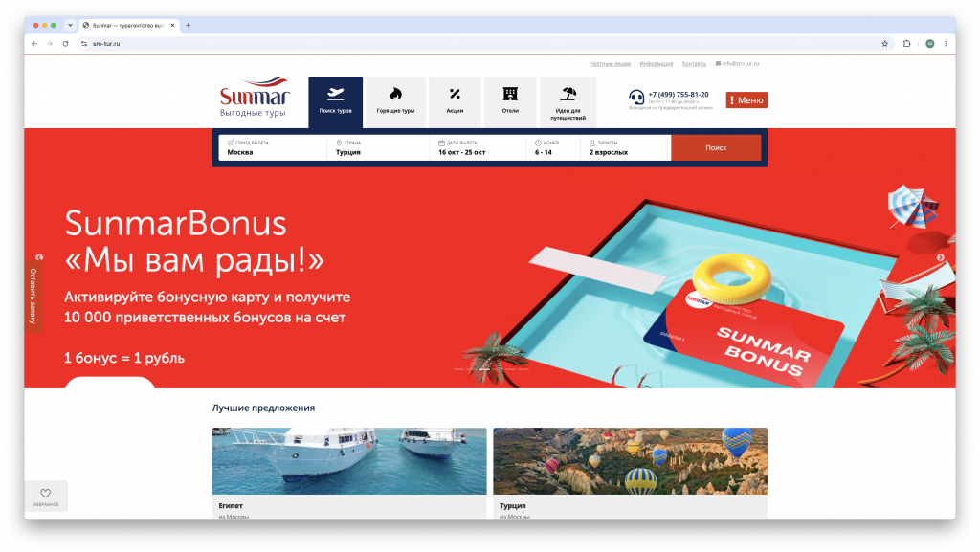Open browser three-dot menu
980x552 pixels.
(946, 44)
